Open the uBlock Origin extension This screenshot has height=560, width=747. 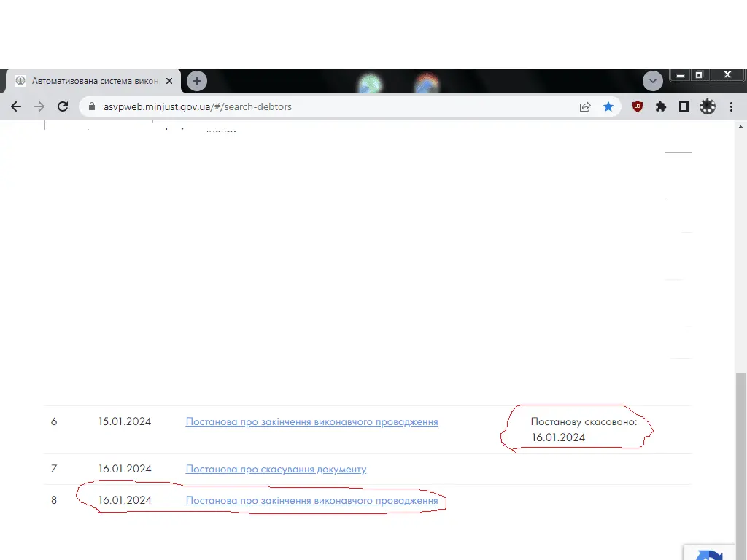(638, 106)
